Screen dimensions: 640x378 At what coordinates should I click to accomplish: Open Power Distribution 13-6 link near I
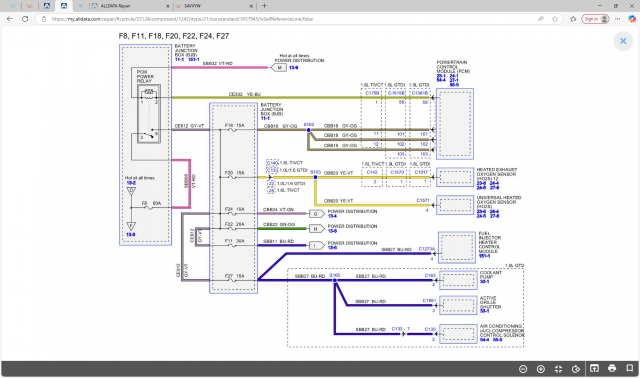coord(332,248)
